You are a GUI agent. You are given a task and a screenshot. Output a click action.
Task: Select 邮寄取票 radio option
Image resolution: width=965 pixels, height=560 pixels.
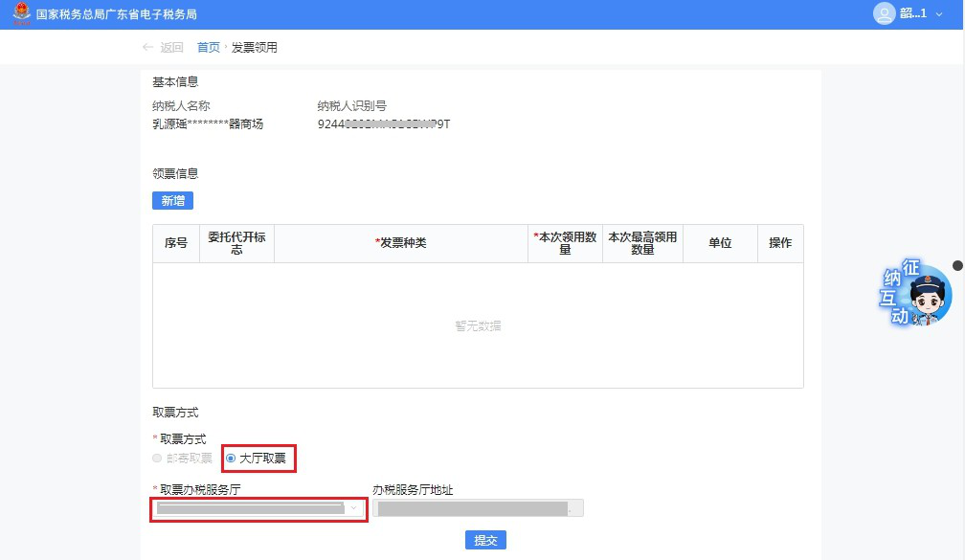[182, 459]
